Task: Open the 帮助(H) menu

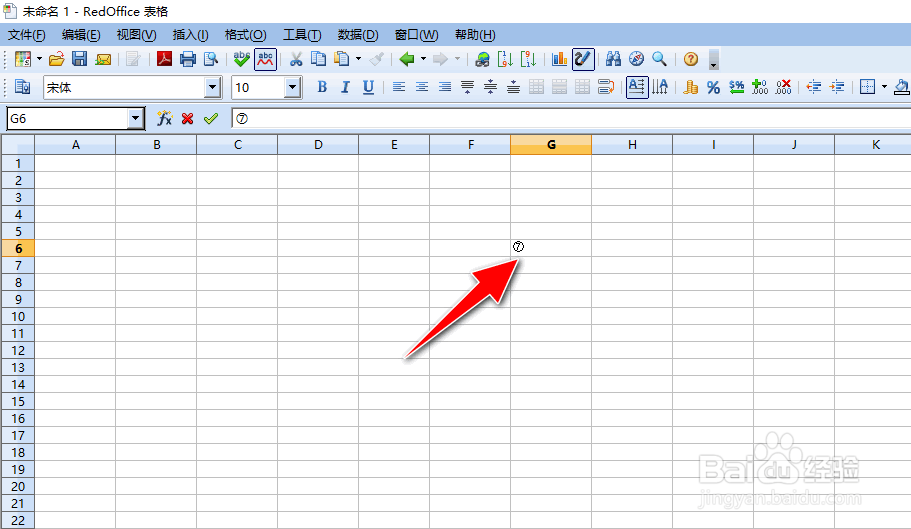Action: point(475,35)
